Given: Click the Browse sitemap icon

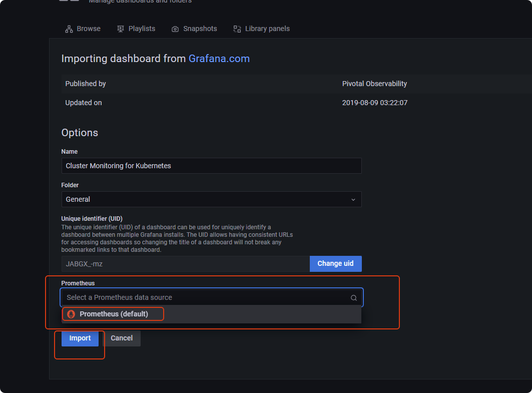Looking at the screenshot, I should point(69,29).
